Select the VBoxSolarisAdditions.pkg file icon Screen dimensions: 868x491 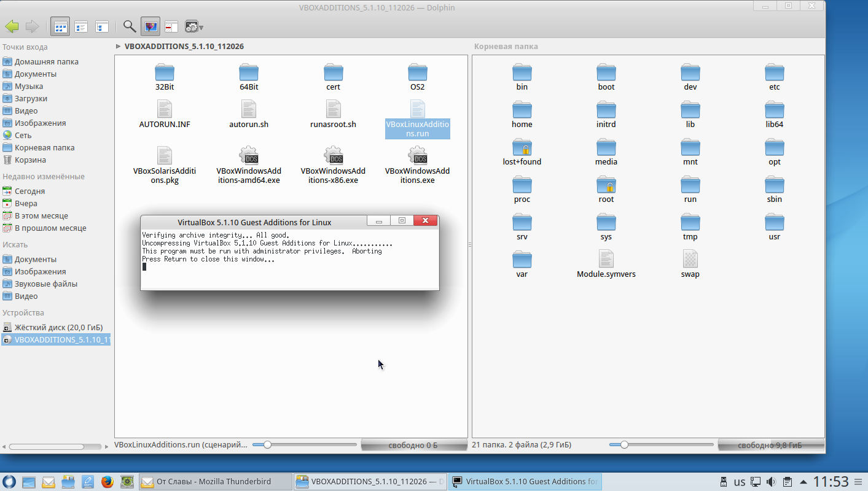point(165,156)
